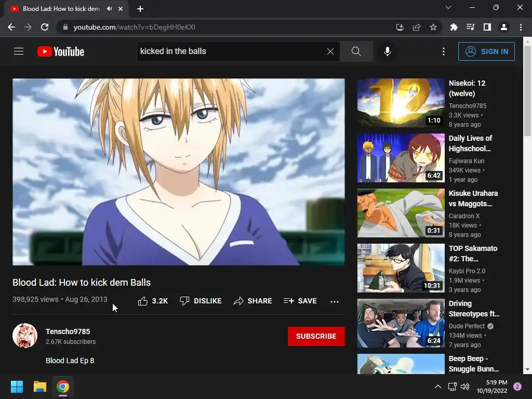
Task: Click Kisuke Urahara vs Maggots title
Action: coord(473,198)
